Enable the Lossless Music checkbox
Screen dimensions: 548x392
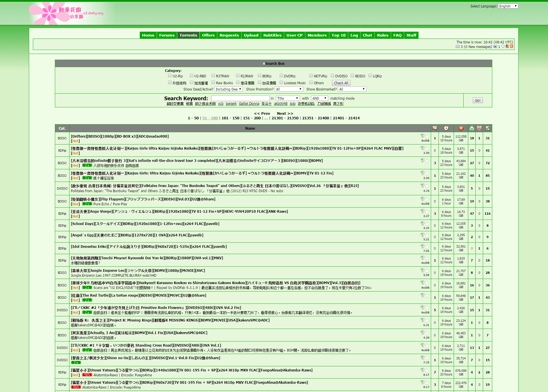[281, 83]
